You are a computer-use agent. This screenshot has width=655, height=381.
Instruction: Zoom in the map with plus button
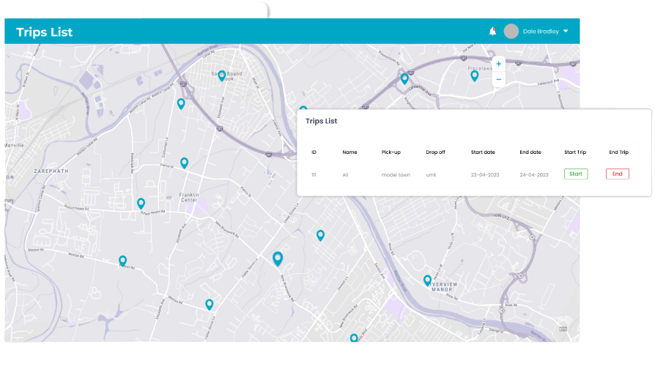pyautogui.click(x=498, y=64)
